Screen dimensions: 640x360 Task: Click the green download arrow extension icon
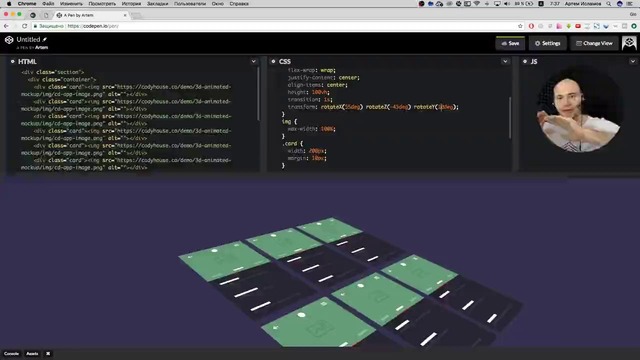(569, 26)
